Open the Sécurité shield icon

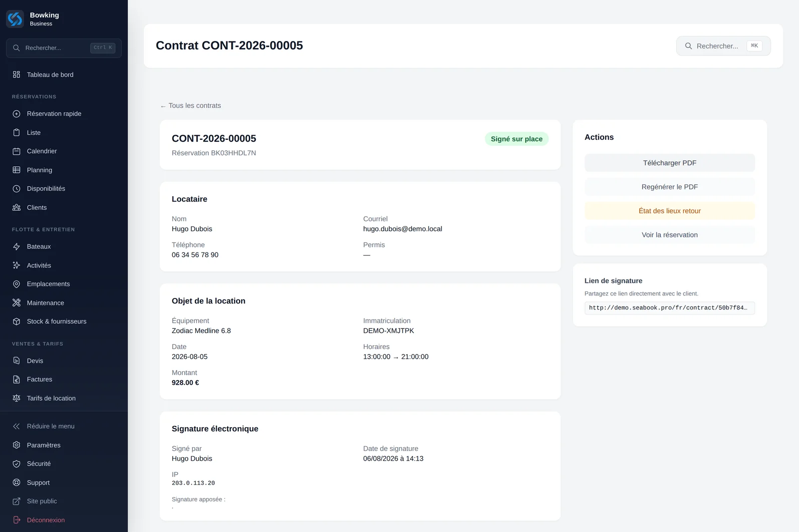tap(16, 464)
